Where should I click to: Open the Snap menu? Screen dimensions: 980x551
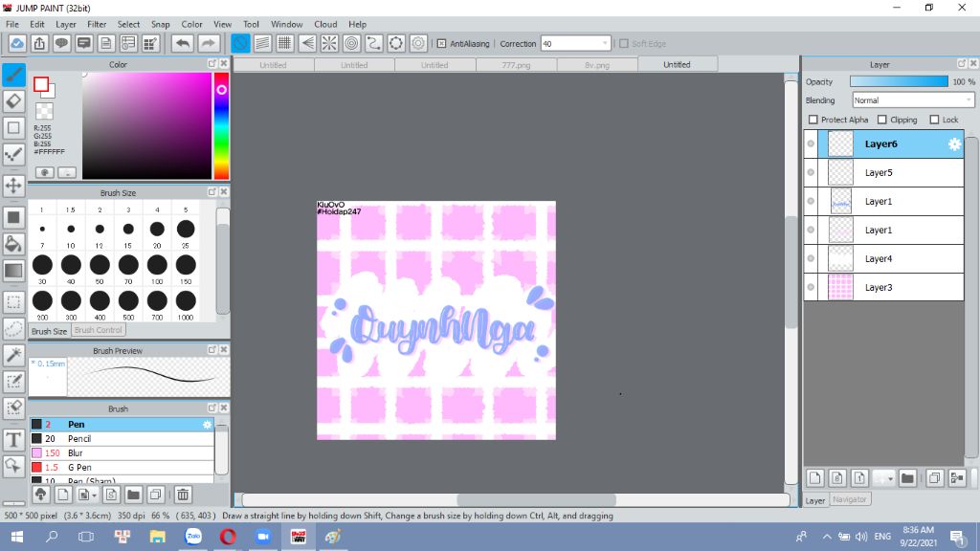(160, 24)
